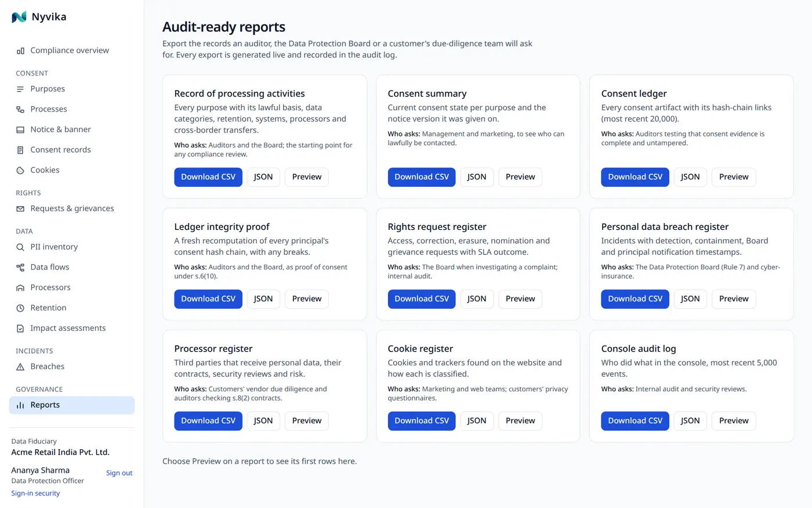Get Consent ledger JSON export
The width and height of the screenshot is (812, 508).
point(690,177)
